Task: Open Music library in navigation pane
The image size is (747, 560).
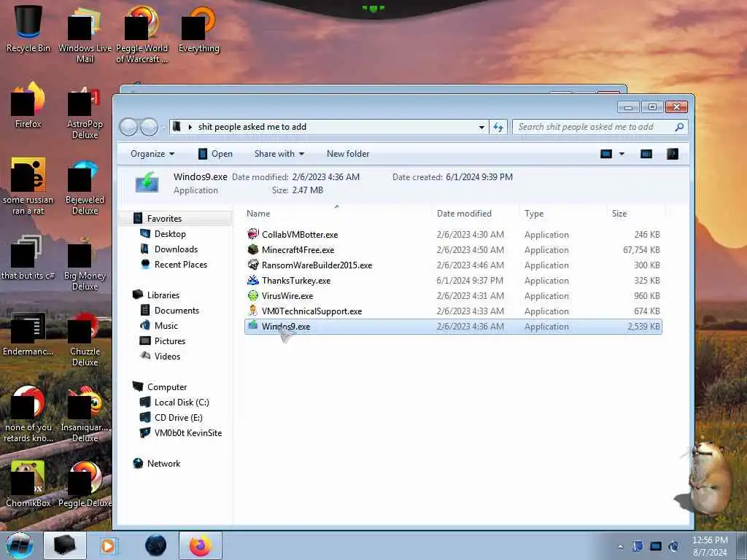Action: 166,326
